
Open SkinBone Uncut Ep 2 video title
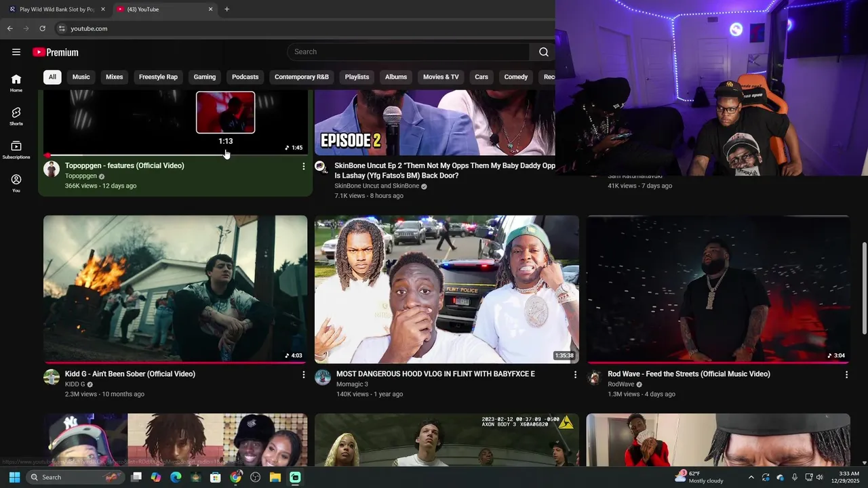[445, 170]
